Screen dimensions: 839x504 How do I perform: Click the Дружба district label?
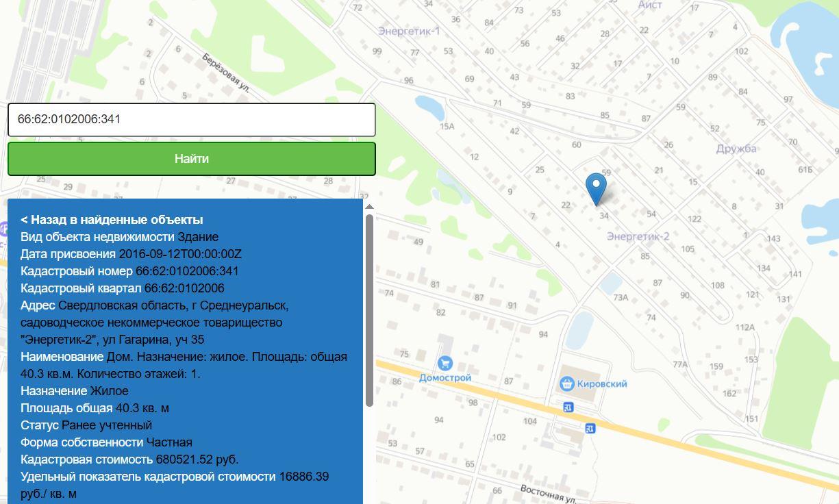tap(736, 149)
